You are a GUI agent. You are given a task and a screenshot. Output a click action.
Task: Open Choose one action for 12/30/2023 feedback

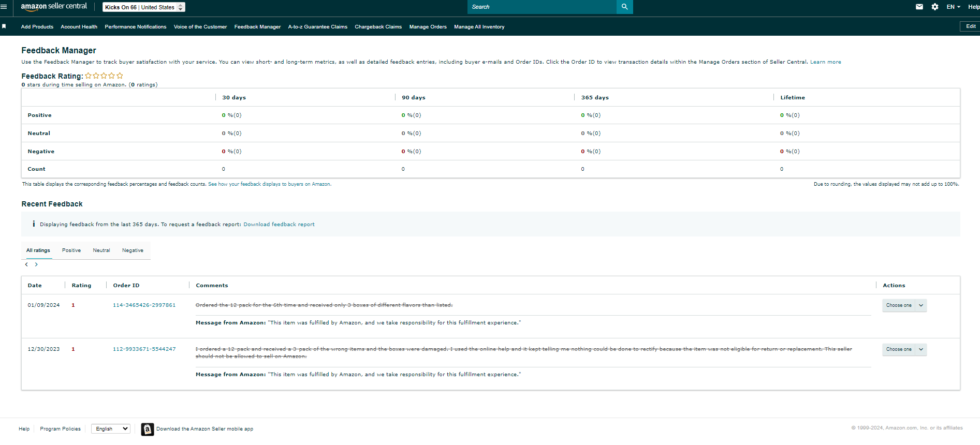904,349
